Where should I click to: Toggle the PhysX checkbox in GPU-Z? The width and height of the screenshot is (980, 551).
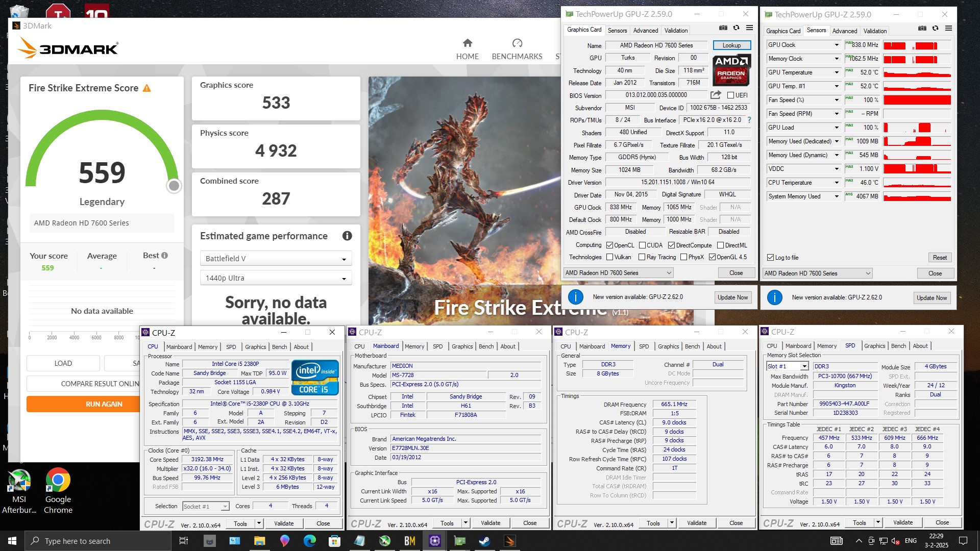coord(683,257)
